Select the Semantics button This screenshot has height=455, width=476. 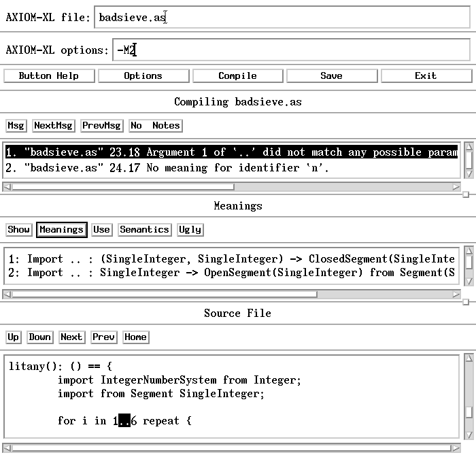point(144,229)
